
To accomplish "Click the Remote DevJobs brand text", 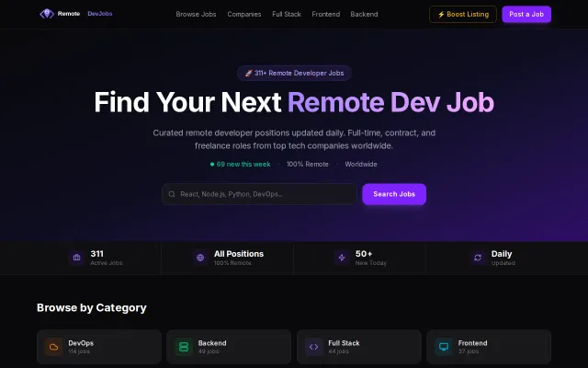I will (85, 14).
